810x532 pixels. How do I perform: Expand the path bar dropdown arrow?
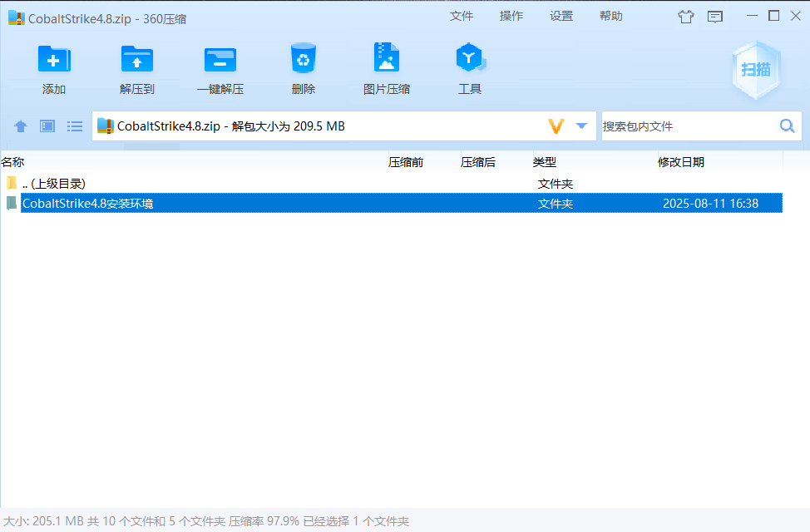click(x=581, y=126)
